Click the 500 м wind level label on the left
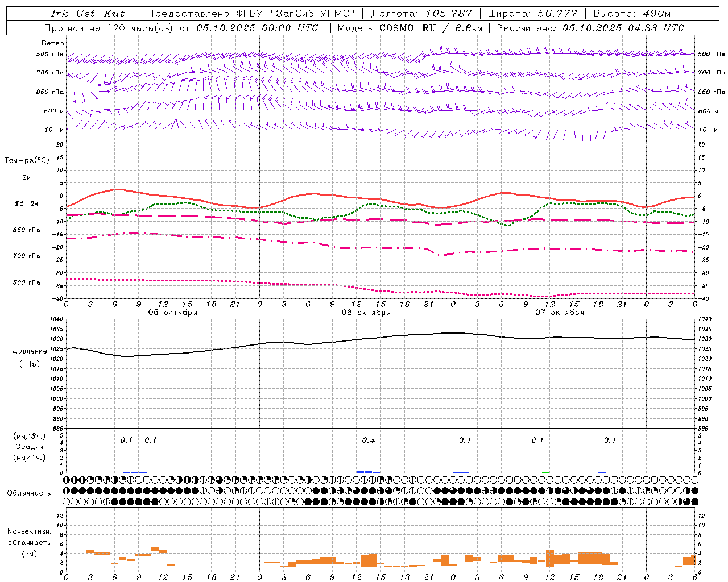728x582 pixels. pyautogui.click(x=55, y=111)
